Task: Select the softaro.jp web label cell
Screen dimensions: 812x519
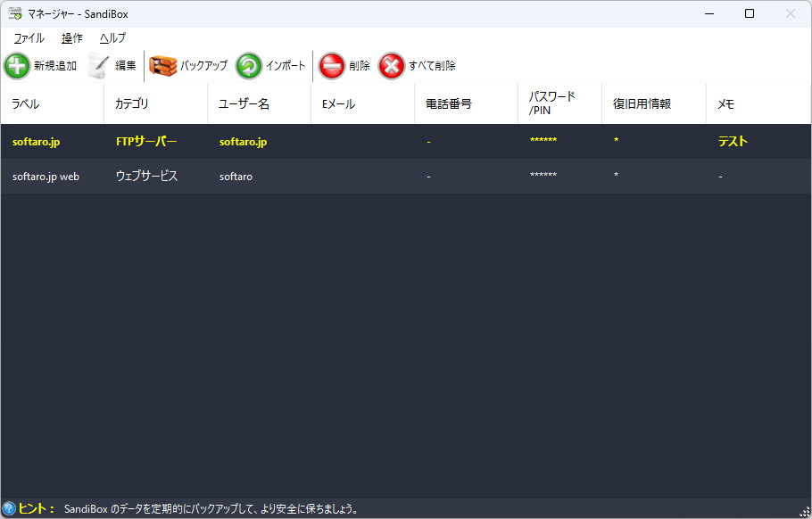Action: point(46,177)
